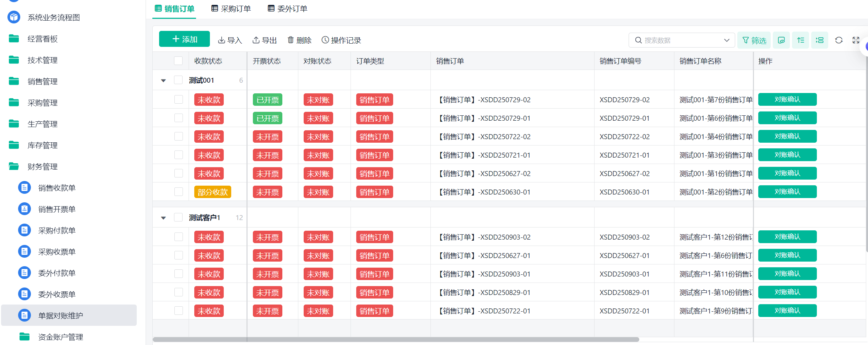
Task: Collapse the 测试001 group arrow
Action: tap(163, 81)
